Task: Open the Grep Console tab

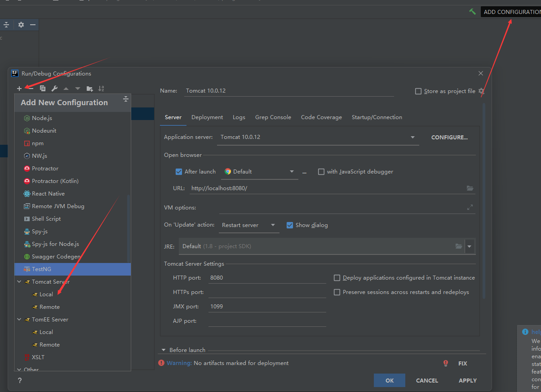Action: 273,117
